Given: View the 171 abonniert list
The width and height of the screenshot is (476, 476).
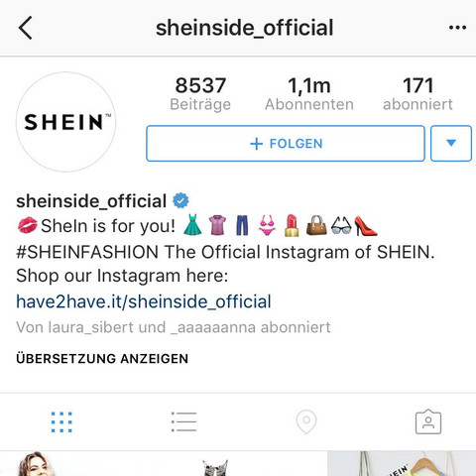Looking at the screenshot, I should point(417,94).
